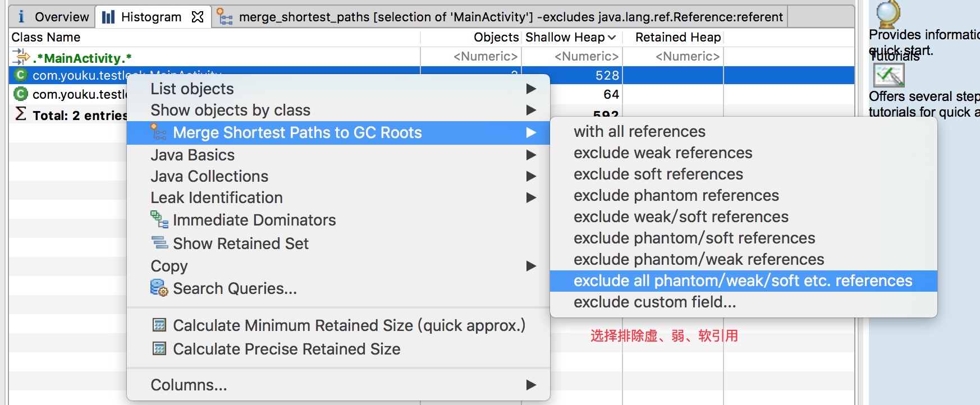This screenshot has width=980, height=405.
Task: Open the Leak Identification menu entry
Action: point(338,197)
